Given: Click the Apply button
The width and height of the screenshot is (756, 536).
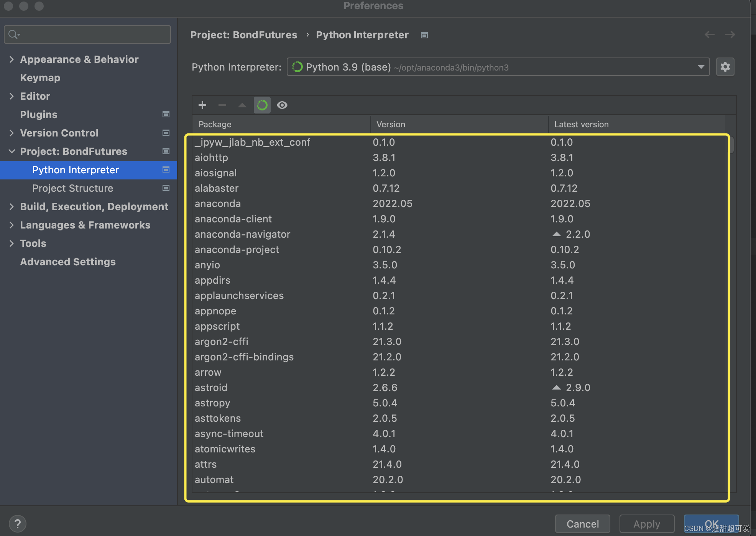Looking at the screenshot, I should (x=647, y=524).
